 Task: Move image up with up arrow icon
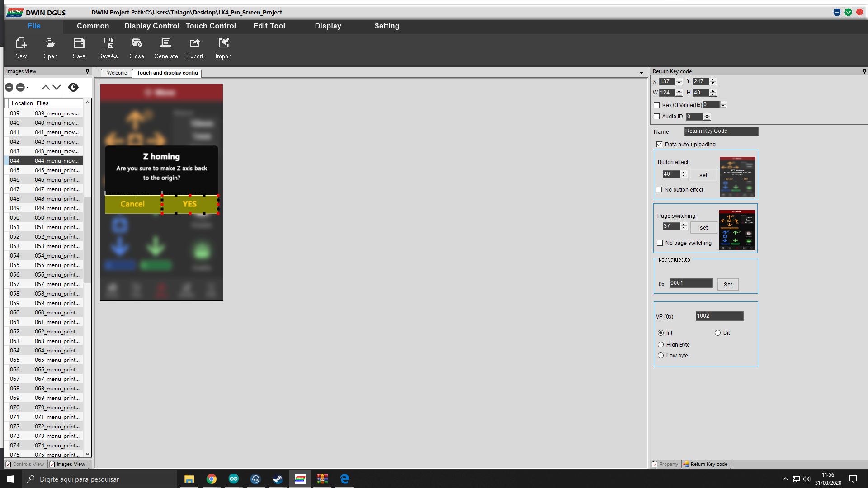pyautogui.click(x=45, y=87)
